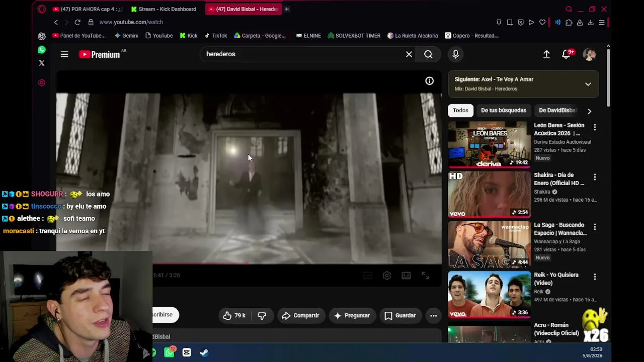Open the Opera sidebar setup icon
Image resolution: width=644 pixels, height=362 pixels.
pos(42,83)
